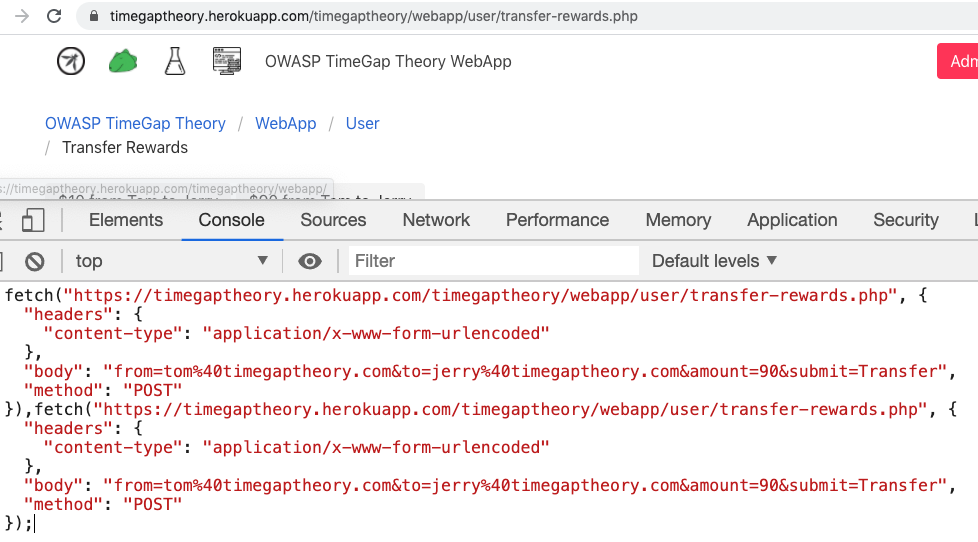Clear the console
The width and height of the screenshot is (978, 542).
35,261
